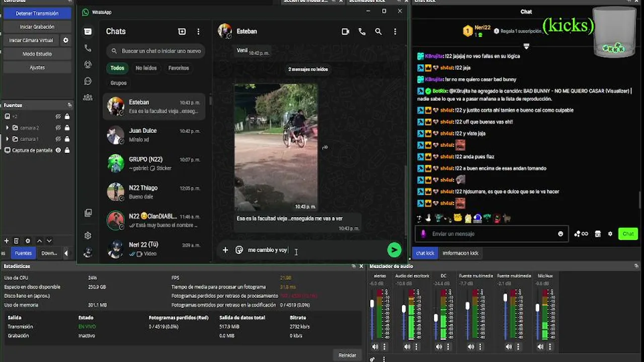Jump to newer Kick chat via down arrow
This screenshot has width=644, height=362.
(x=526, y=46)
